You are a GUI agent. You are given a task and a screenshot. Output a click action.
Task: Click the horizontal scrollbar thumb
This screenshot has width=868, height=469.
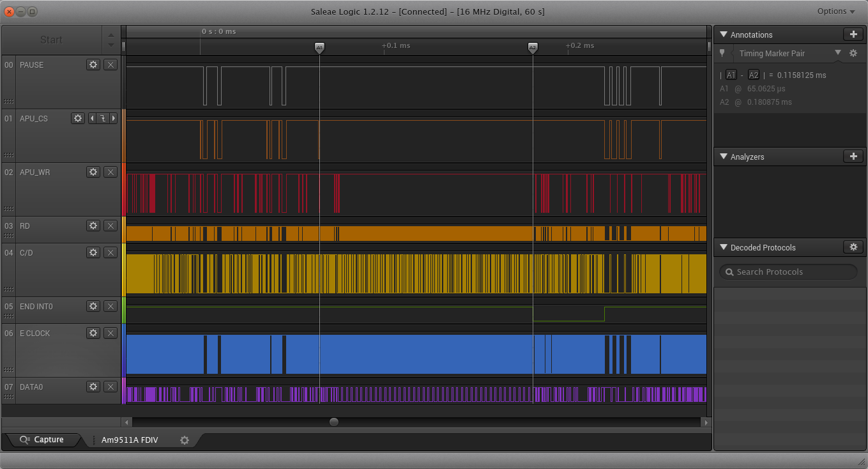(333, 422)
